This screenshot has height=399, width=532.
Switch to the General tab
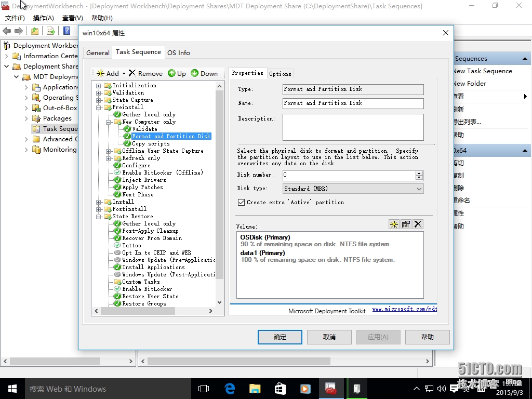point(98,52)
